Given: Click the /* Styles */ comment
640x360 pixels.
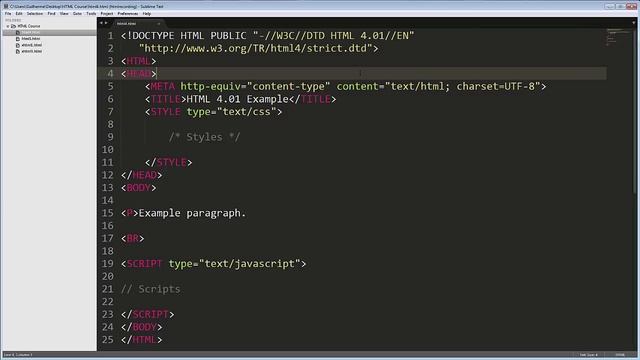Looking at the screenshot, I should pyautogui.click(x=204, y=137).
